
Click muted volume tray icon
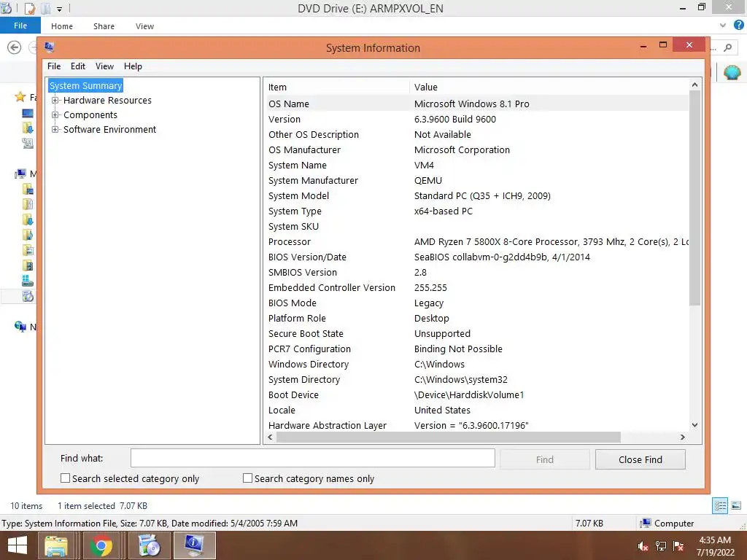click(643, 546)
